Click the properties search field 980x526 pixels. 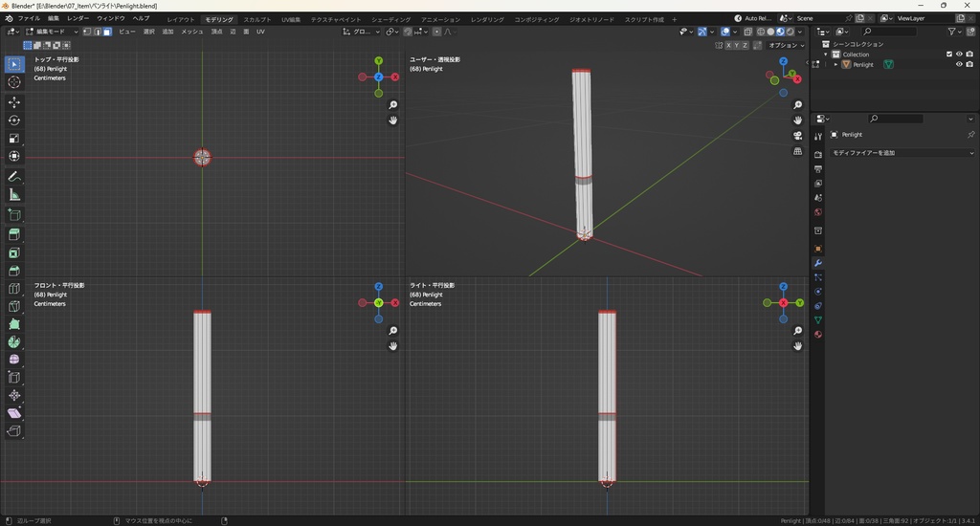point(896,119)
